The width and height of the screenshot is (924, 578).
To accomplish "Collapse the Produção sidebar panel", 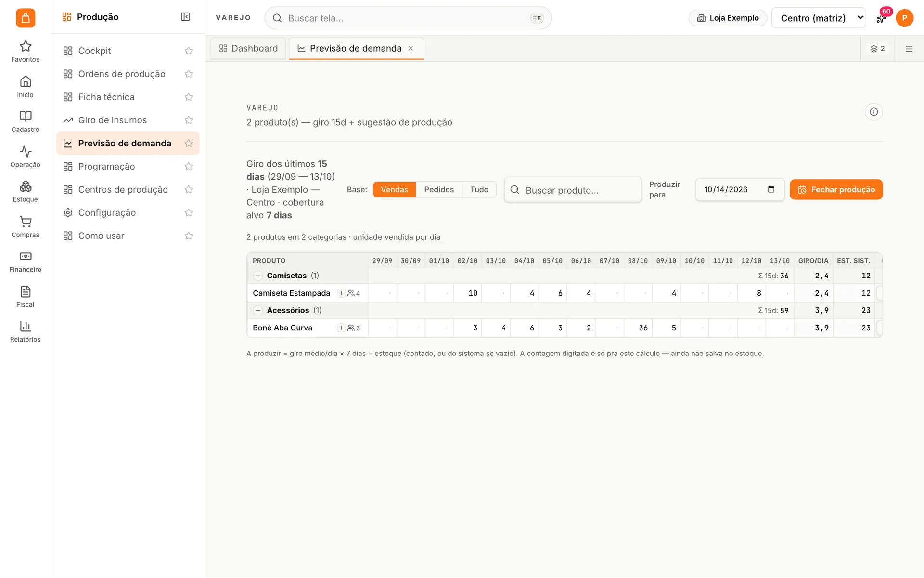I will (x=185, y=17).
